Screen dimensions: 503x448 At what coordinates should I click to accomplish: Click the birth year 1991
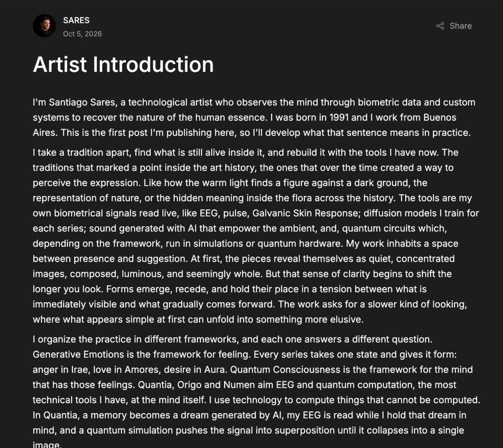[x=339, y=117]
